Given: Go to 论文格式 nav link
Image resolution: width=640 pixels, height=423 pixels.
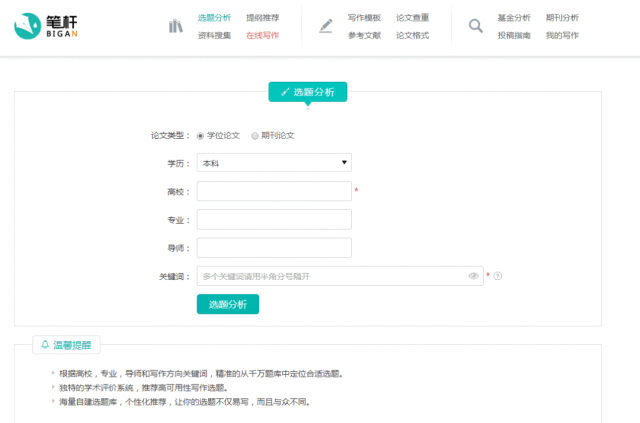Looking at the screenshot, I should [412, 36].
